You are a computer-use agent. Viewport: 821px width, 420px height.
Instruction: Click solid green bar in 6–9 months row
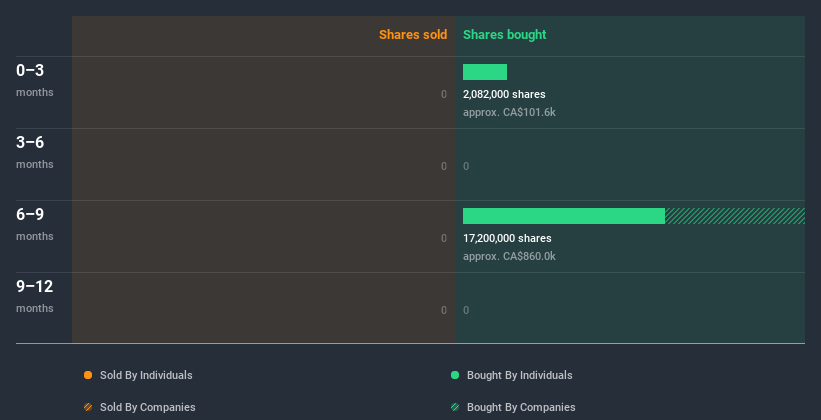[x=564, y=216]
